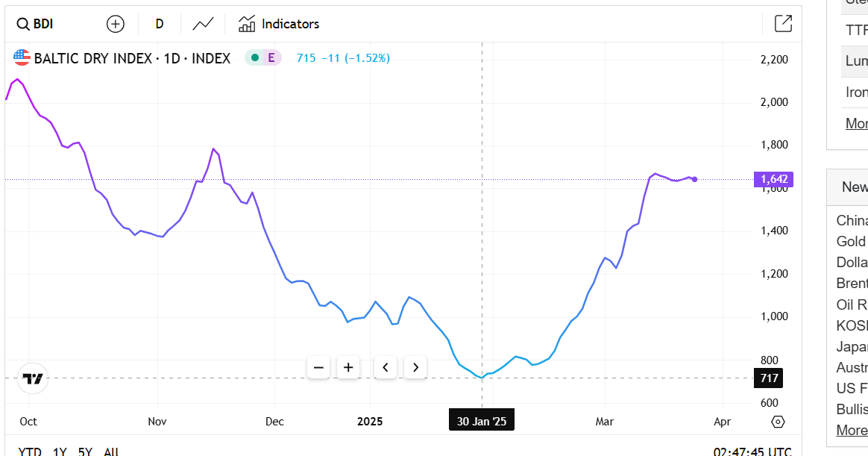868x456 pixels.
Task: Open the line chart style selector
Action: [204, 24]
